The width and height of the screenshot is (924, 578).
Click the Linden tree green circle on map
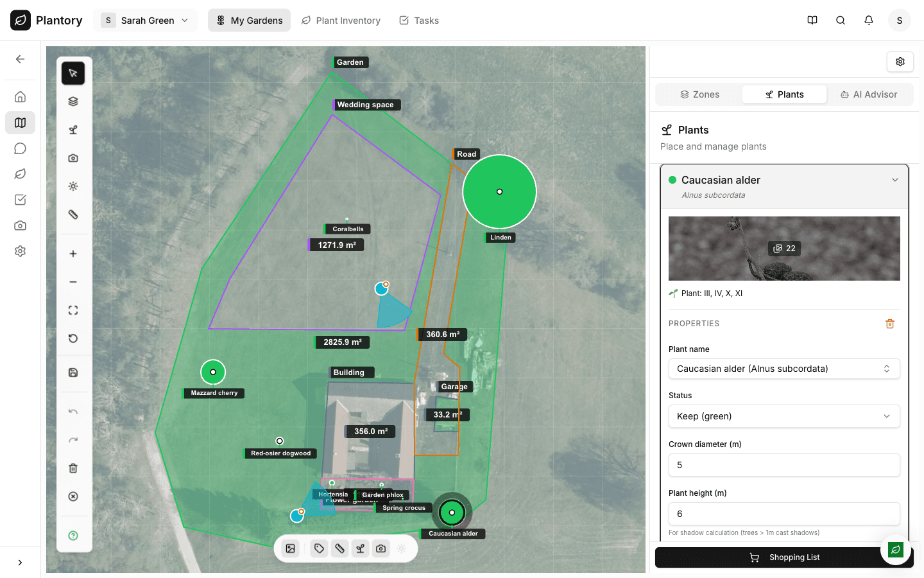[499, 191]
